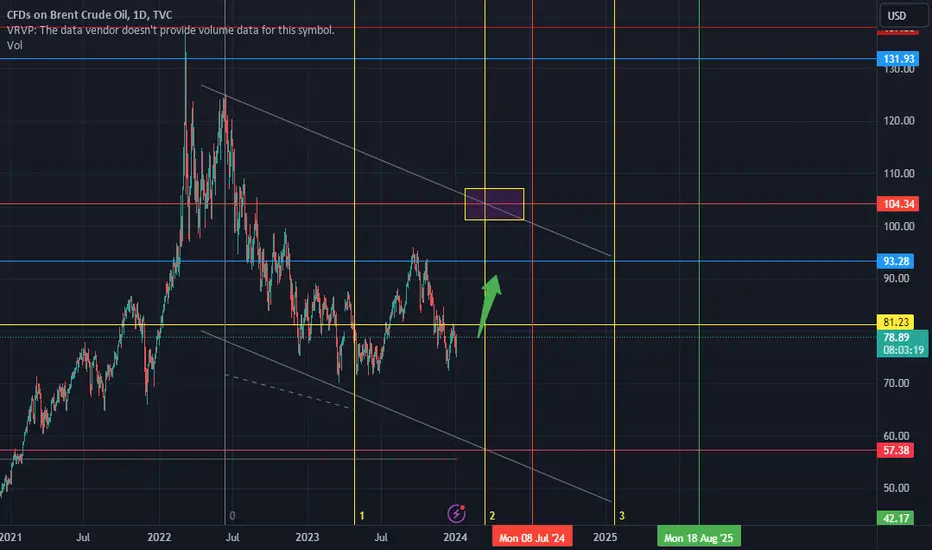Click the 2024 label on time axis
This screenshot has height=550, width=932.
[x=455, y=538]
